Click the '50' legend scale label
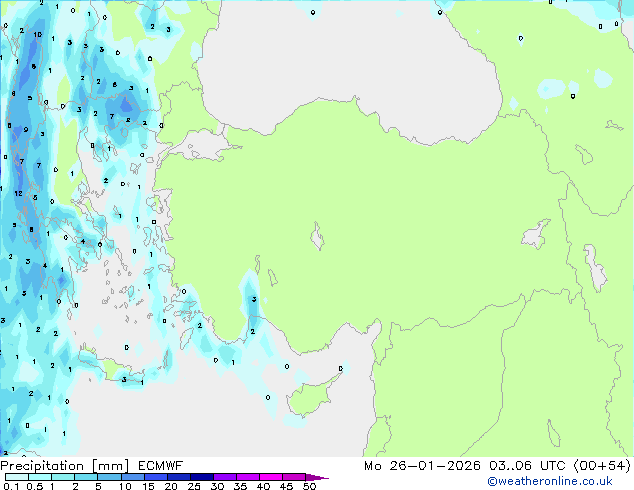 click(x=309, y=486)
